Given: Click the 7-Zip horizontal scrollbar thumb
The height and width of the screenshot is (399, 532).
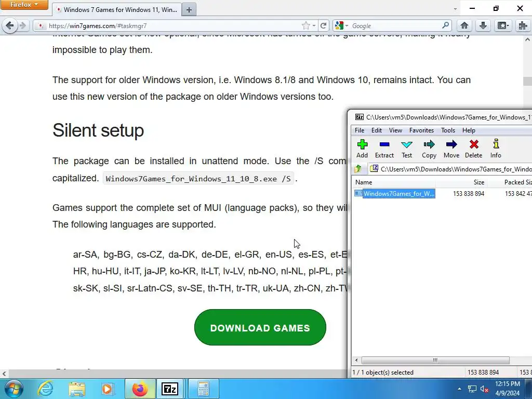Looking at the screenshot, I should click(435, 361).
